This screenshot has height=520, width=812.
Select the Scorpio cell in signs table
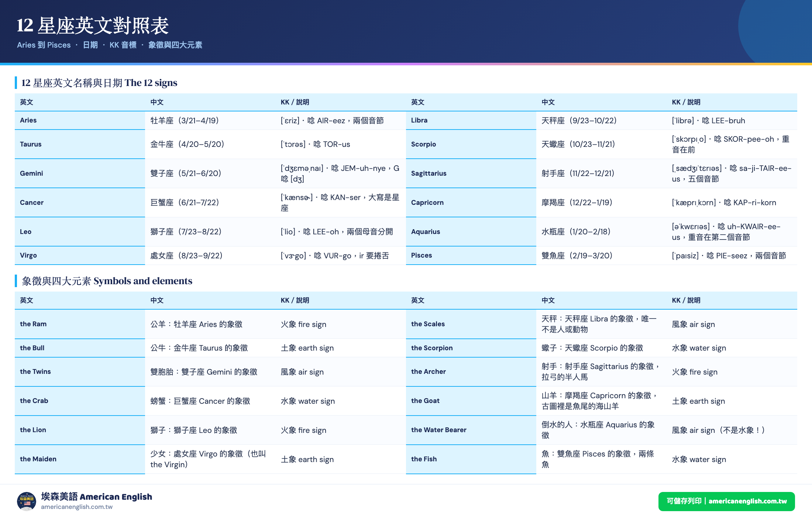(x=471, y=144)
